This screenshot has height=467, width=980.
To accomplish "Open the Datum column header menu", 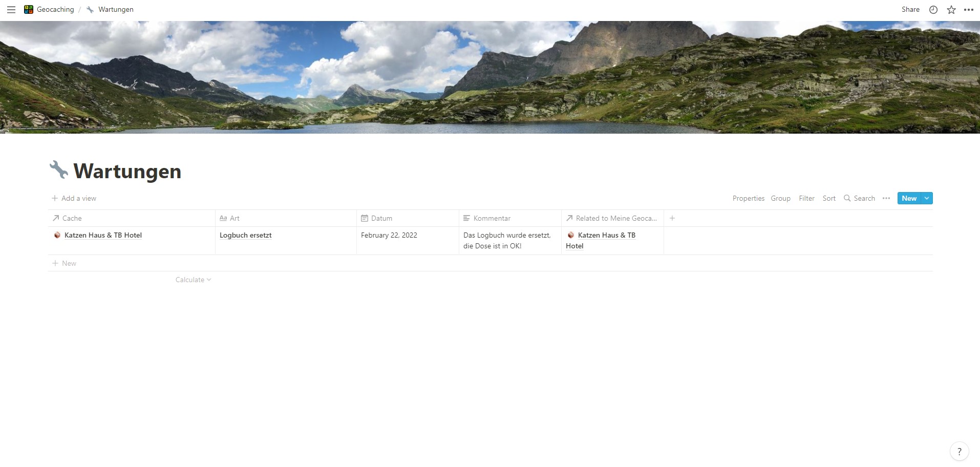I will coord(381,218).
